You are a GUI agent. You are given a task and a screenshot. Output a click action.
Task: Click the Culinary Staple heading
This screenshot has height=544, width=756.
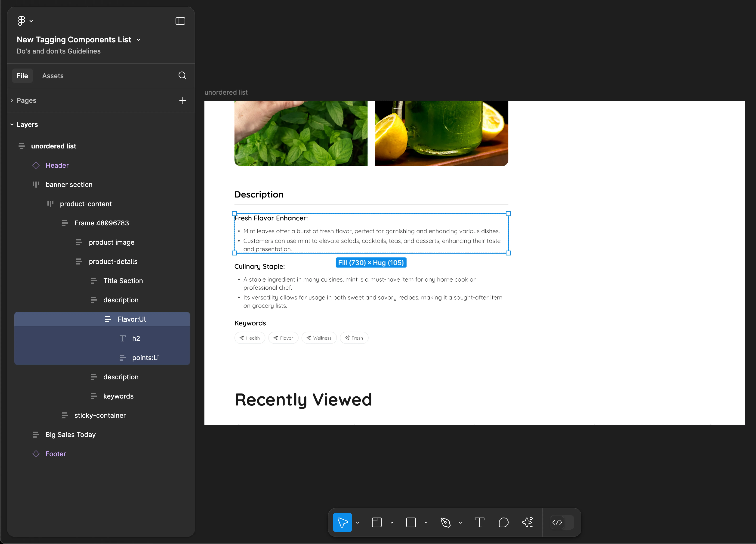click(x=260, y=266)
